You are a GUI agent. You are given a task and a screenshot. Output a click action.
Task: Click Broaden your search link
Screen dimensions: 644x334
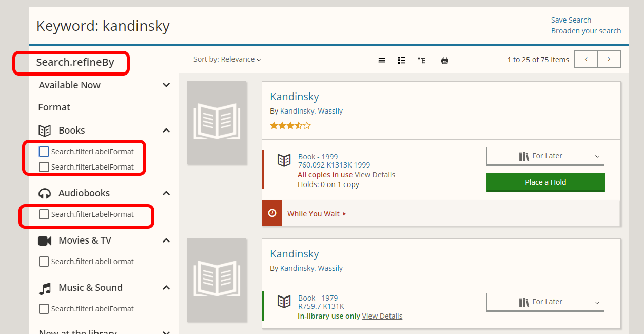[x=586, y=31]
